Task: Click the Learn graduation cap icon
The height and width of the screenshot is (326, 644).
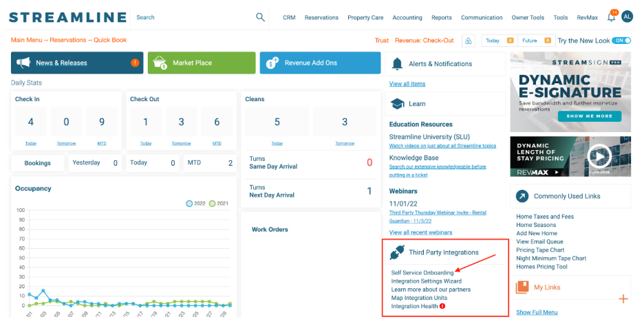Action: 397,104
